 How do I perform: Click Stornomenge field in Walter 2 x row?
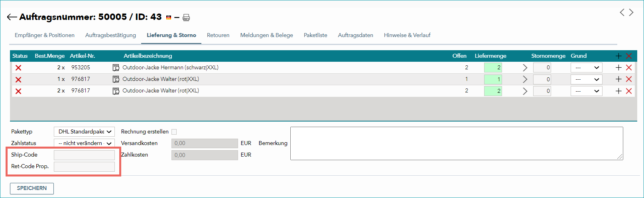pyautogui.click(x=542, y=91)
